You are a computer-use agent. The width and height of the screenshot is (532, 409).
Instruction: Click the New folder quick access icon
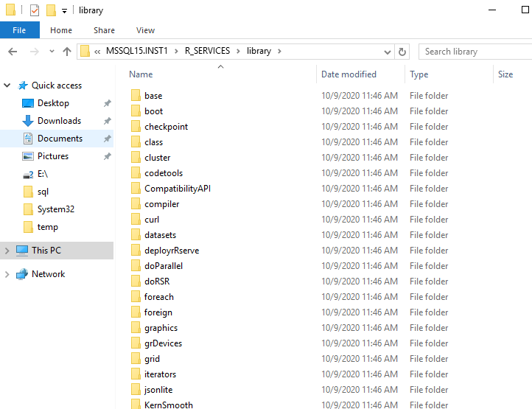coord(52,10)
